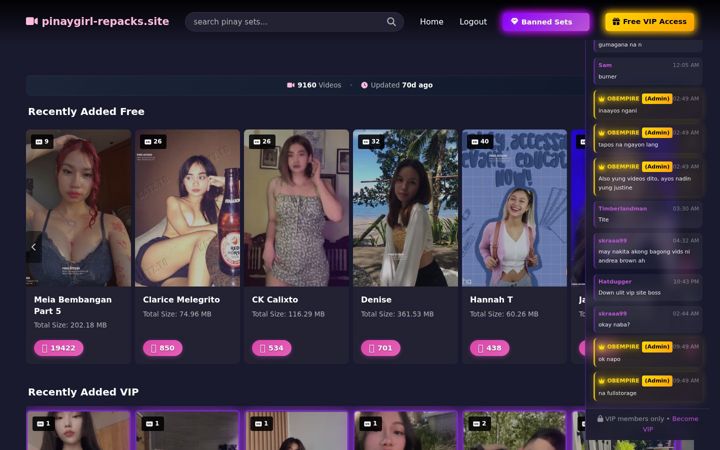
Task: Click the pink 534 counter button
Action: point(271,348)
